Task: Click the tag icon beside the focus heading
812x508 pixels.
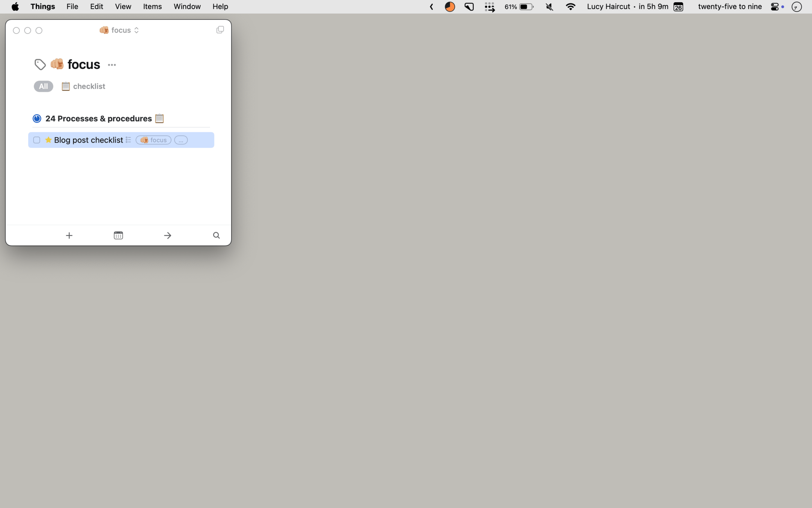Action: [39, 64]
